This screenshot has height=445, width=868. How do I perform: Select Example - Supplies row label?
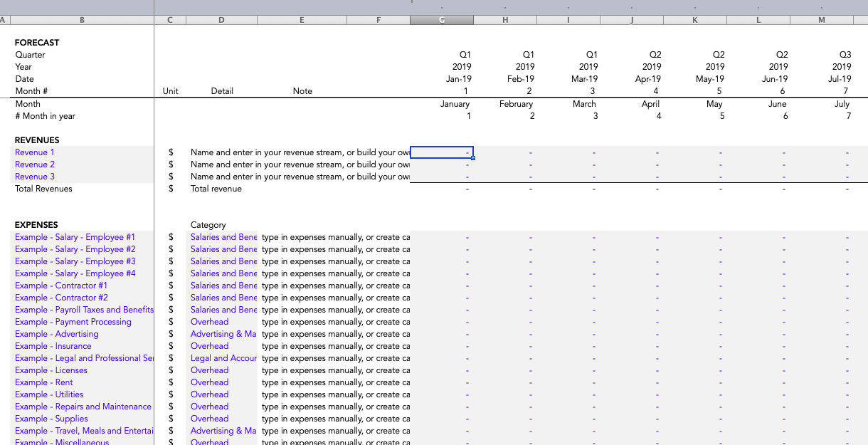click(51, 419)
